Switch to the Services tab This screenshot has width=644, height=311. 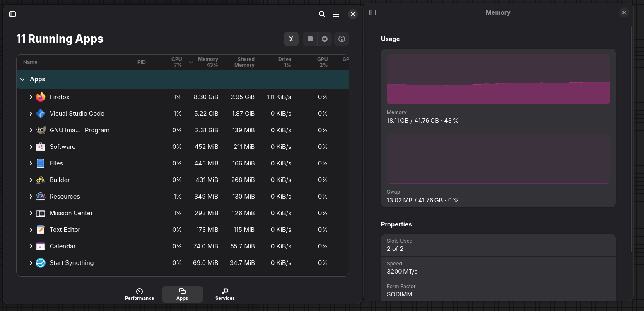225,294
